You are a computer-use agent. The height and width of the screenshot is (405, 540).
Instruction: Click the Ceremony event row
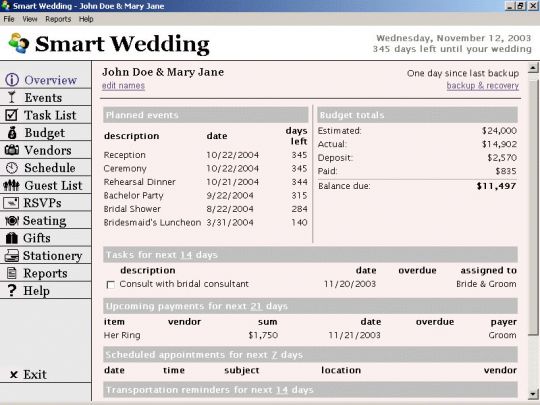(x=205, y=168)
